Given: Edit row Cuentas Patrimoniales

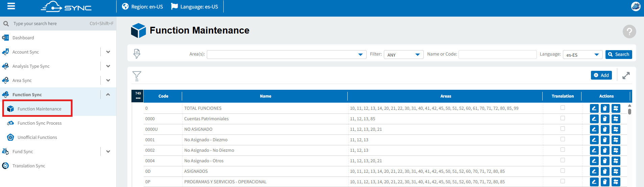Looking at the screenshot, I should click(x=594, y=119).
